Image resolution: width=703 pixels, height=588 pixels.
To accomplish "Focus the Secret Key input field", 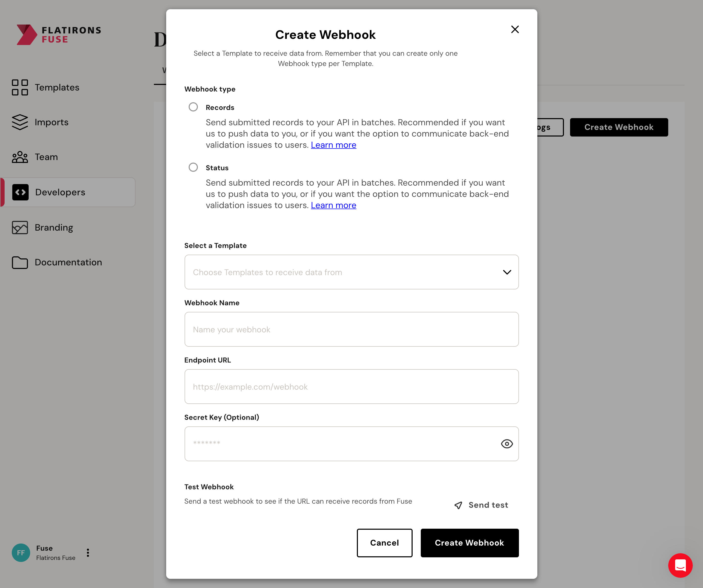I will click(352, 444).
